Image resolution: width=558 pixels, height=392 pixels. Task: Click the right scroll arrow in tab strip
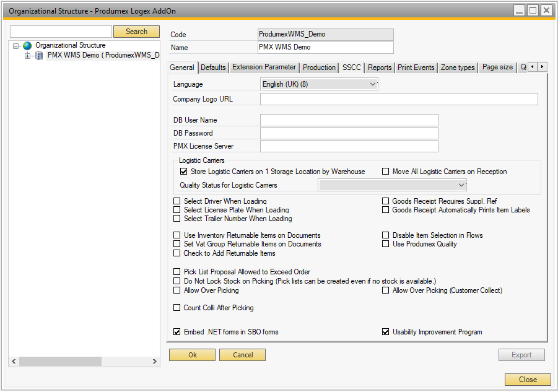click(543, 68)
